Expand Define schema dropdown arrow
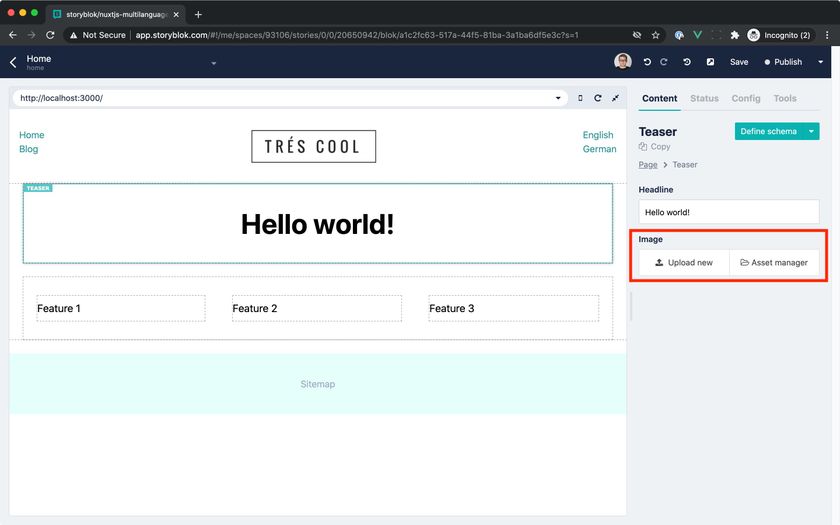This screenshot has width=840, height=525. 812,131
